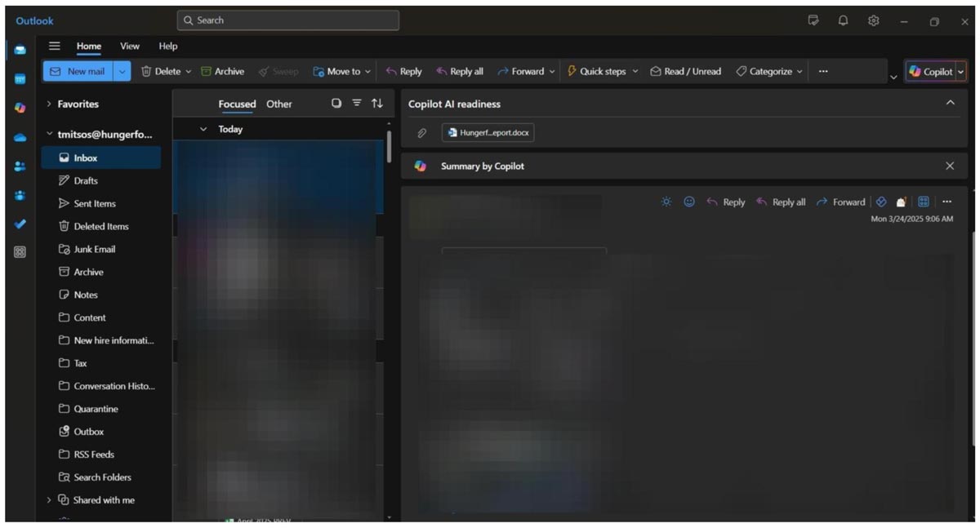Click the blue diamond add-in icon in message header
This screenshot has height=528, width=980.
tap(881, 202)
